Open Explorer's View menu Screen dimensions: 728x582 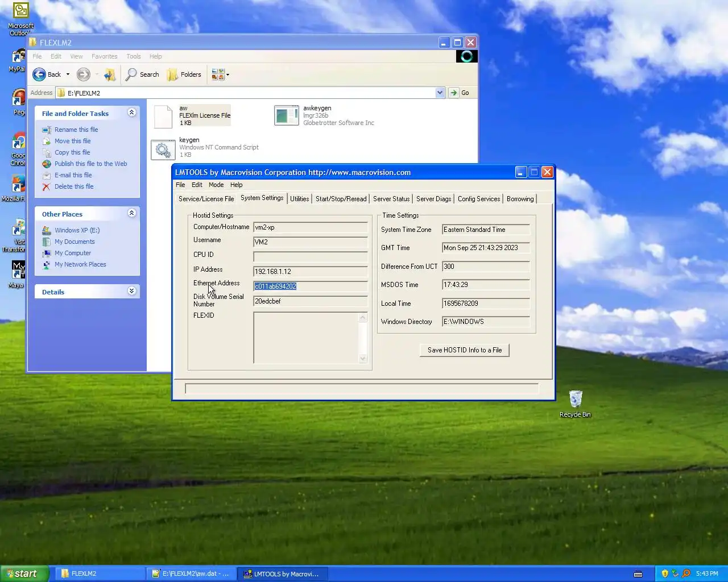click(76, 56)
